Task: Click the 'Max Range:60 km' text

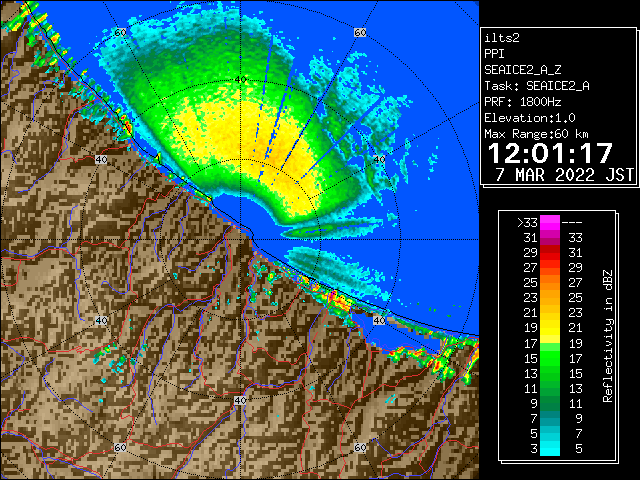Action: click(537, 134)
